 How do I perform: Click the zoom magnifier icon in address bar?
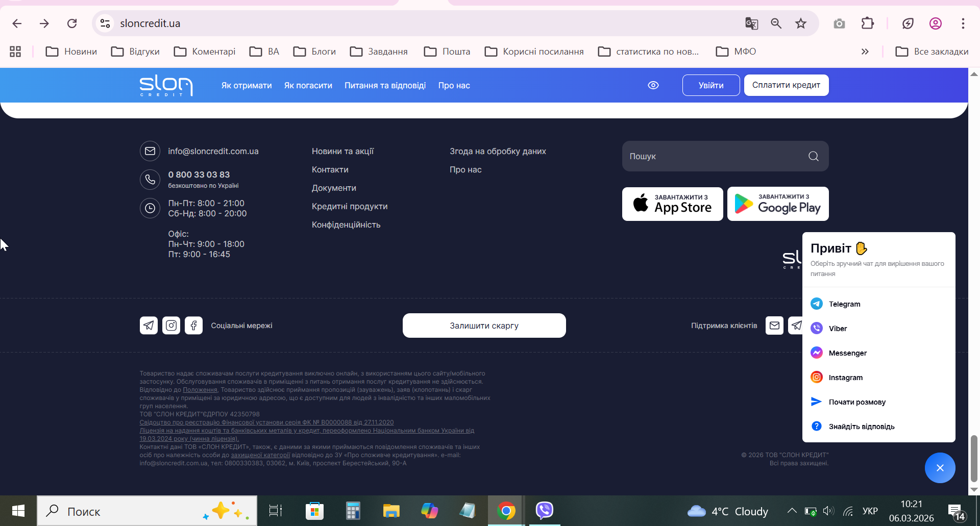coord(776,23)
